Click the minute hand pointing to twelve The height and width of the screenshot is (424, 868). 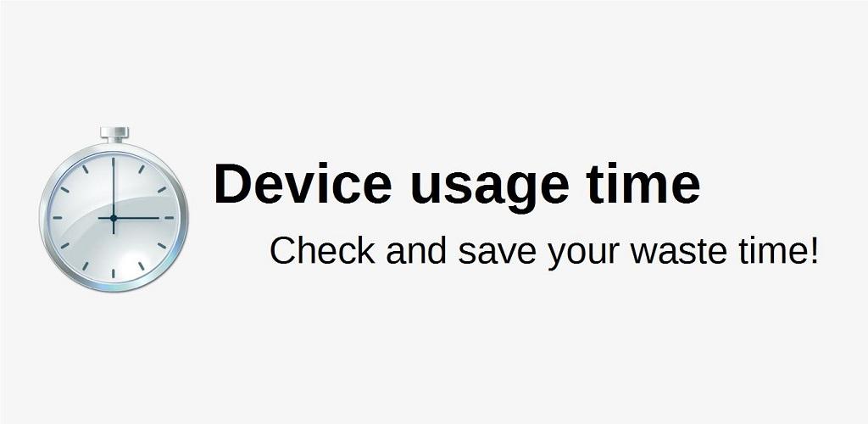pyautogui.click(x=114, y=187)
